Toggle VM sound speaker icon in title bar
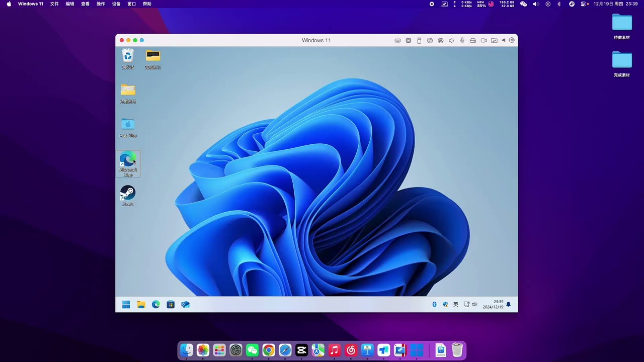The width and height of the screenshot is (644, 362). point(451,40)
